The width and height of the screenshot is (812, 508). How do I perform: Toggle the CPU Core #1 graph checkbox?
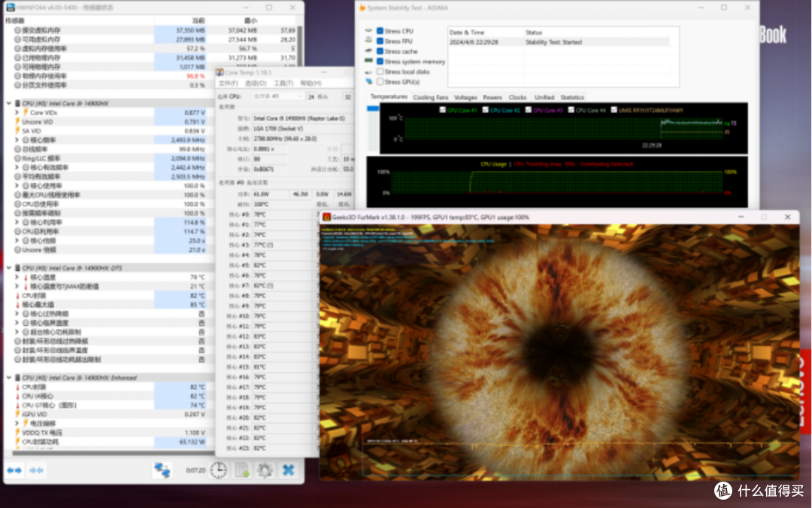pyautogui.click(x=442, y=110)
